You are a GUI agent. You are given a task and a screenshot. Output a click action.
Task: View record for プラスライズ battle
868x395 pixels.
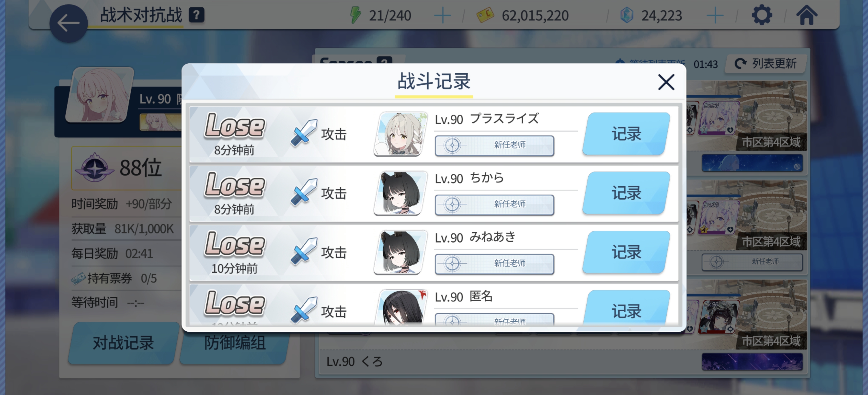626,134
